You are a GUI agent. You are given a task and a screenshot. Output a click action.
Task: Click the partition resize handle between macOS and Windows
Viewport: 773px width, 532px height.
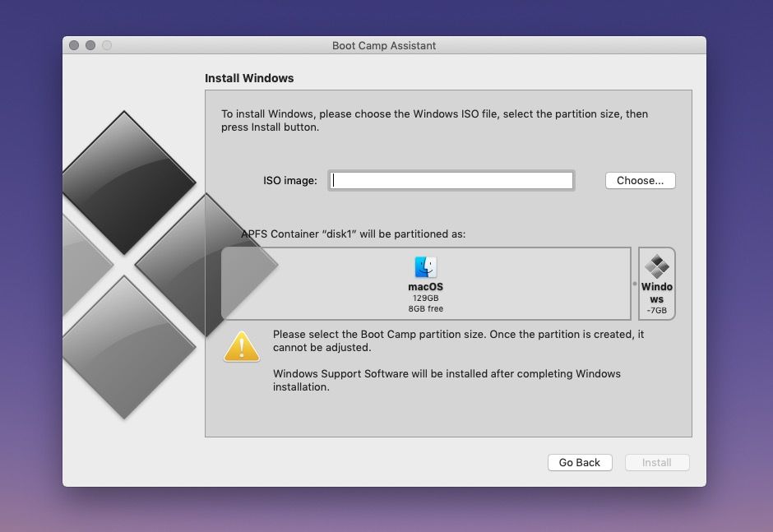pos(633,283)
